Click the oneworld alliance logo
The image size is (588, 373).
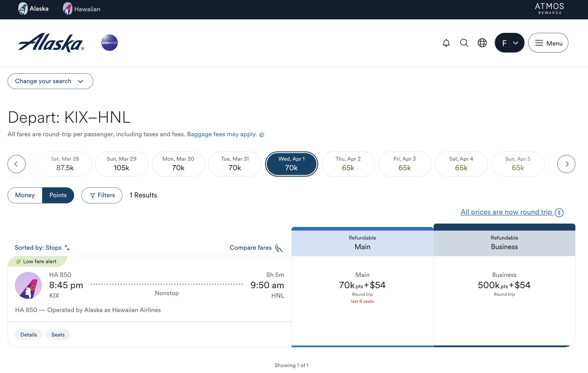[110, 43]
